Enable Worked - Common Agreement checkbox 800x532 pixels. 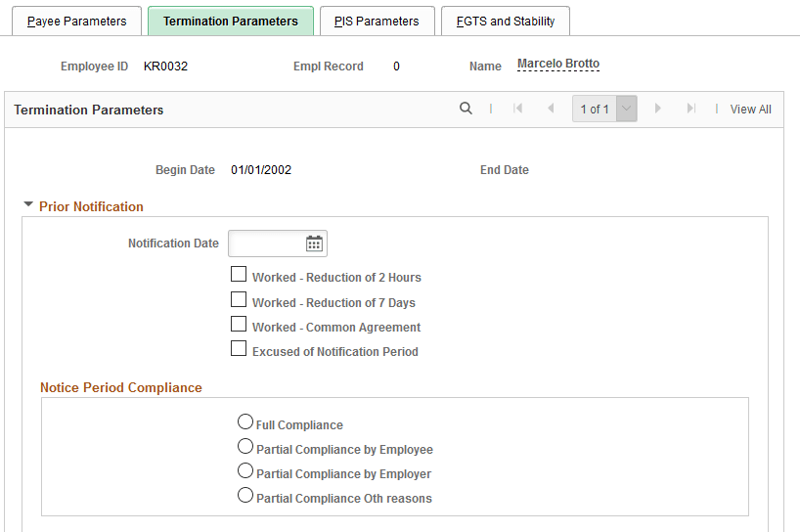[239, 324]
